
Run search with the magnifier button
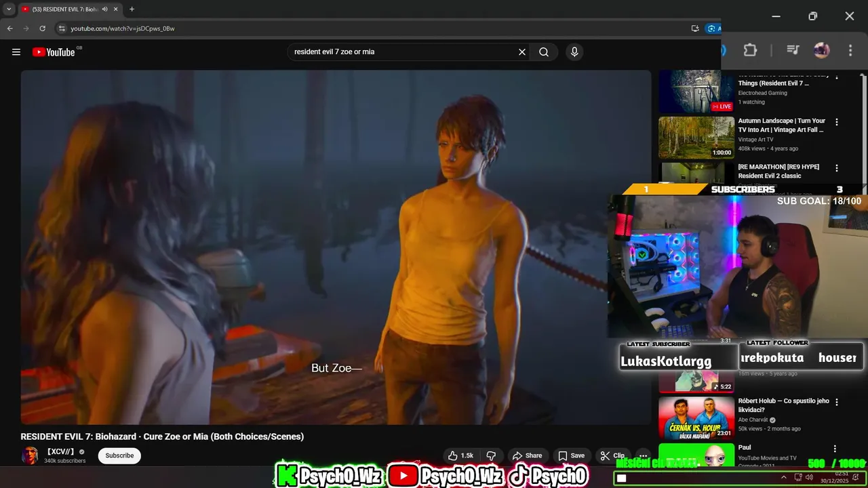(544, 52)
